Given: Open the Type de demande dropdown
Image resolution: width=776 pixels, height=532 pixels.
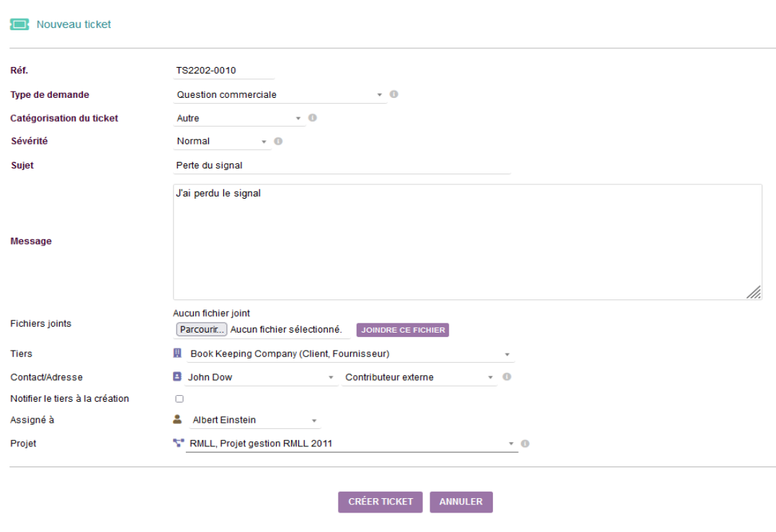Looking at the screenshot, I should point(280,95).
